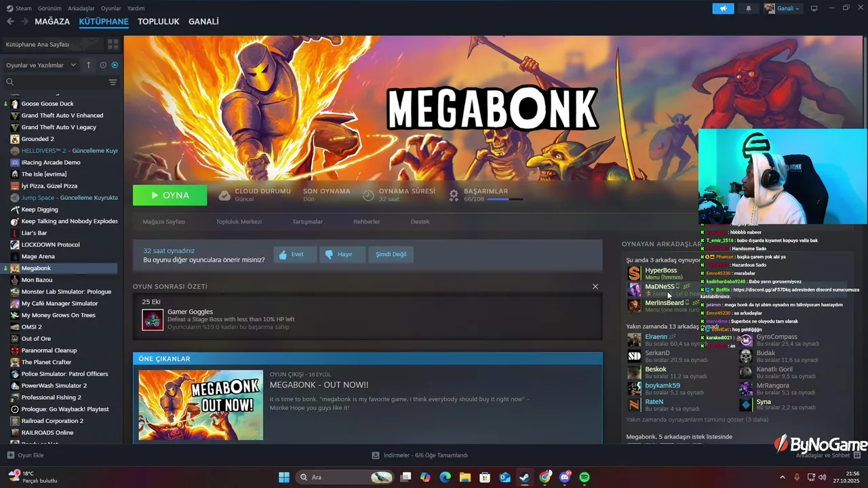Open the Topluluk Merkezi link

tap(239, 222)
